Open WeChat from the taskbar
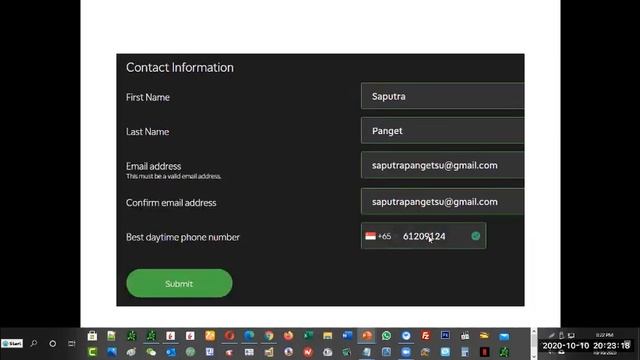 click(151, 352)
